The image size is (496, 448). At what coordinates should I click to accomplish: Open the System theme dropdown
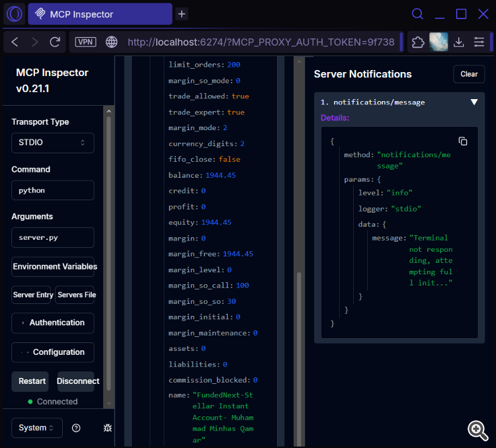pyautogui.click(x=37, y=428)
